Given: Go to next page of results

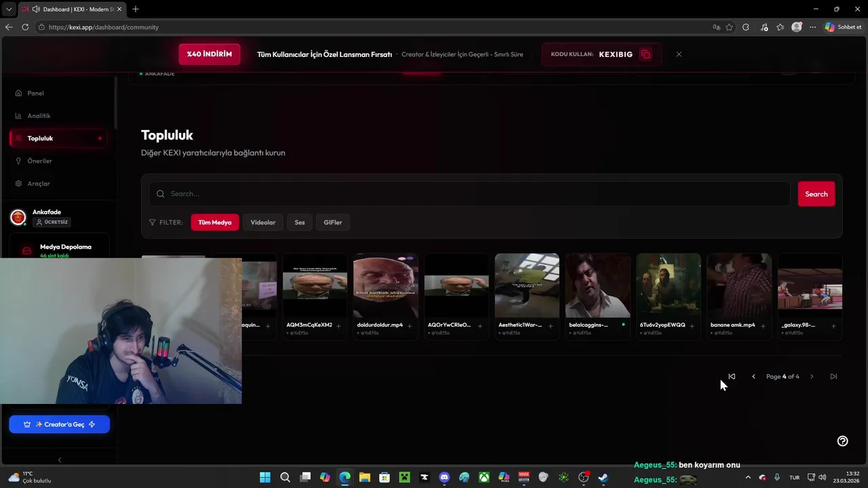Looking at the screenshot, I should [x=812, y=376].
